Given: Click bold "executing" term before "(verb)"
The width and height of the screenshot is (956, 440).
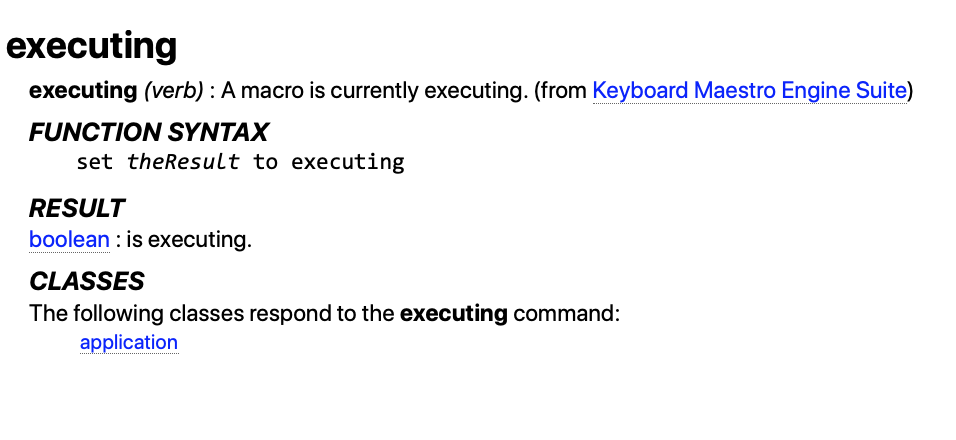Looking at the screenshot, I should [83, 91].
